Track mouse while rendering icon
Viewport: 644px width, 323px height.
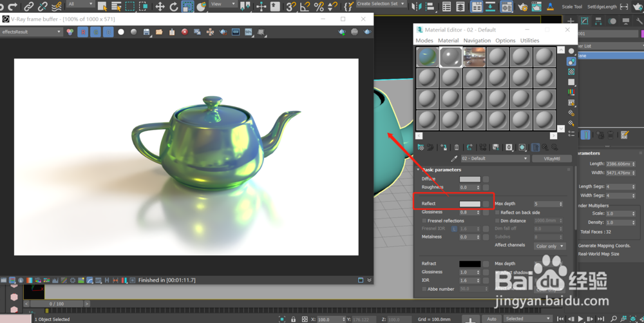point(211,32)
